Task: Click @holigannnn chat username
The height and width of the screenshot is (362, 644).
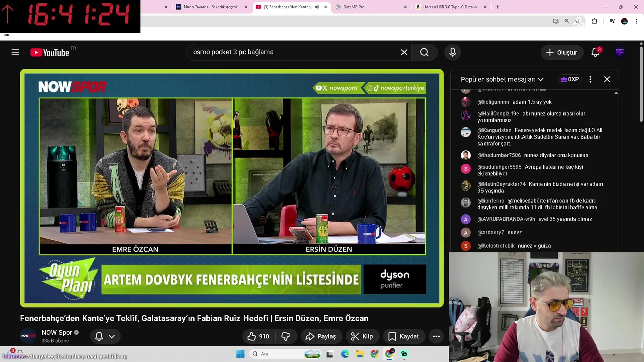Action: tap(493, 102)
